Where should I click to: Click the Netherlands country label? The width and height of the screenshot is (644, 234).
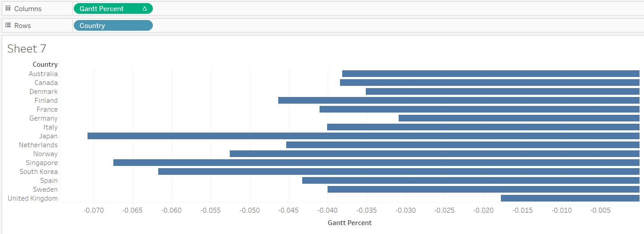coord(38,145)
